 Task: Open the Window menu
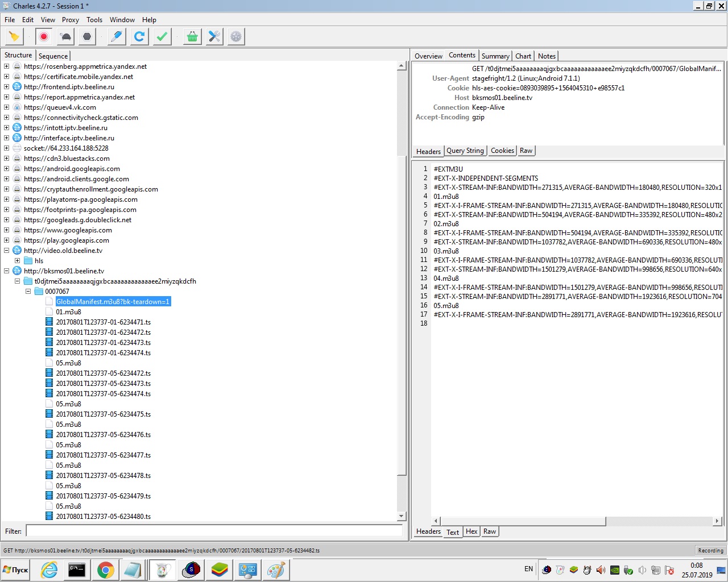click(122, 20)
